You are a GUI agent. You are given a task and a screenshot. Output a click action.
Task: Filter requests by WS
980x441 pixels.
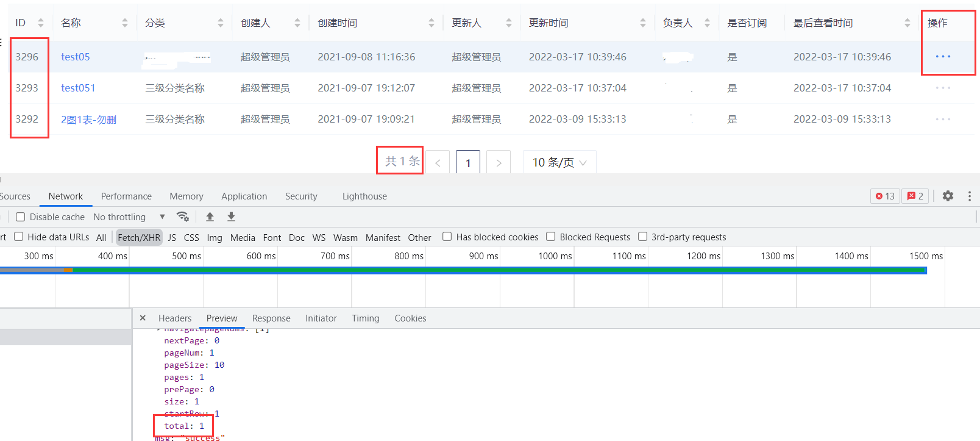[319, 237]
